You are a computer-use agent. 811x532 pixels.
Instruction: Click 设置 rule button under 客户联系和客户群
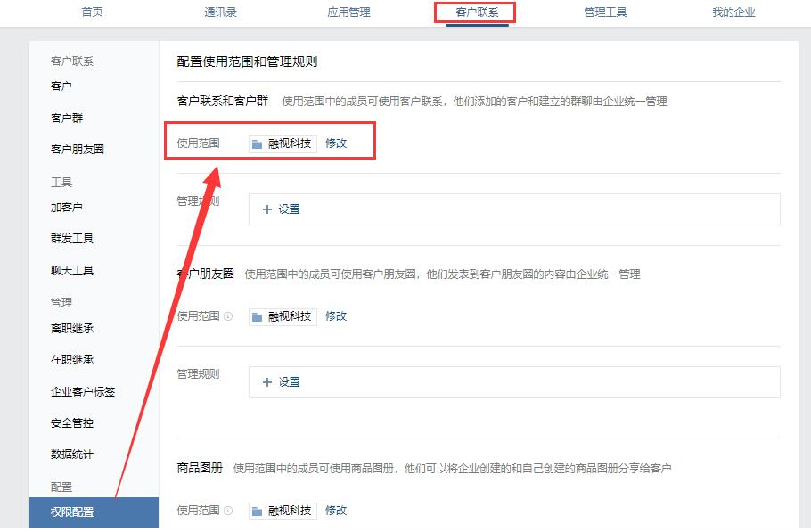click(x=514, y=209)
